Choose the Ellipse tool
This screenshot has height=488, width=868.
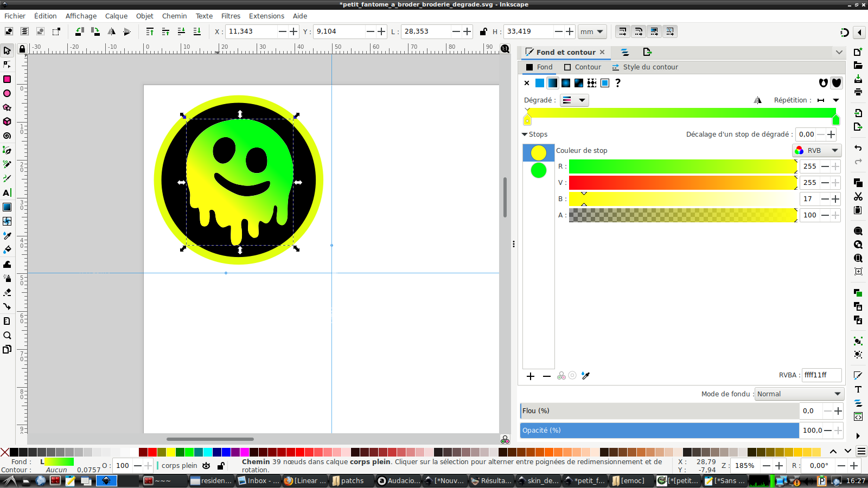(x=7, y=93)
